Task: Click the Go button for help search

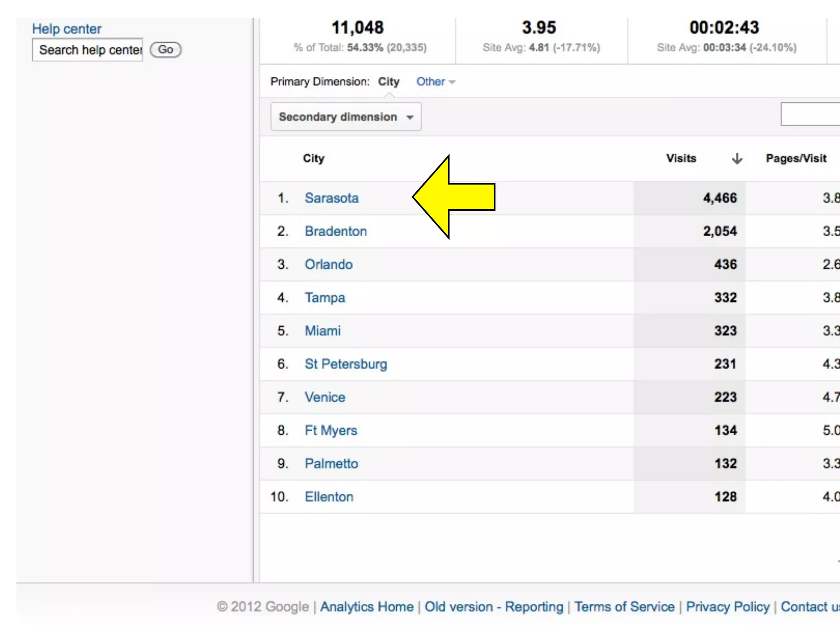Action: (x=165, y=50)
